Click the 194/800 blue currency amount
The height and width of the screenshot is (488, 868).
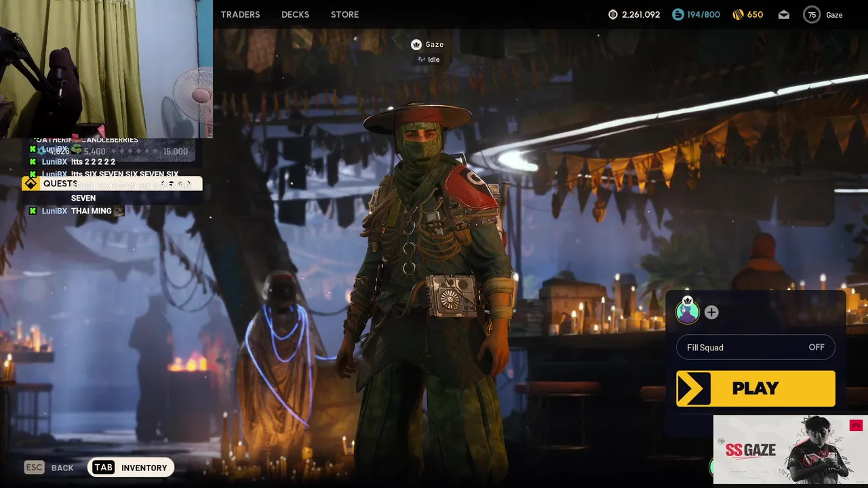pyautogui.click(x=704, y=14)
